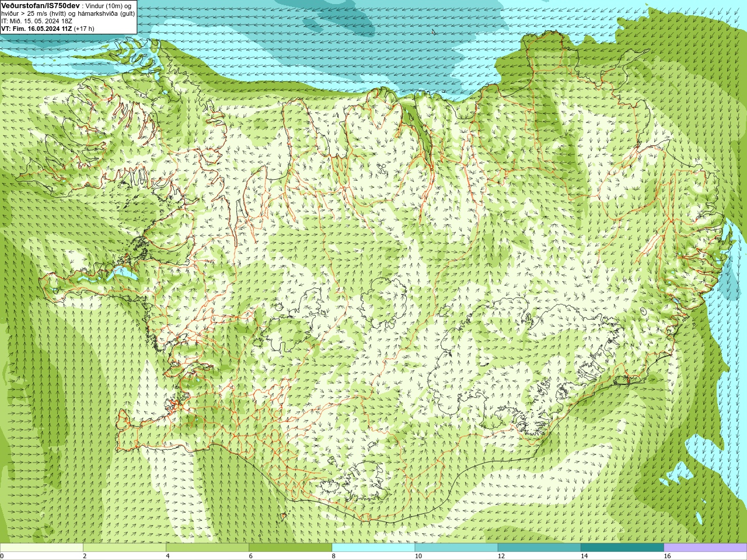Click the medium green 4–6 m/s legend swatch
The height and width of the screenshot is (560, 747).
pyautogui.click(x=207, y=548)
